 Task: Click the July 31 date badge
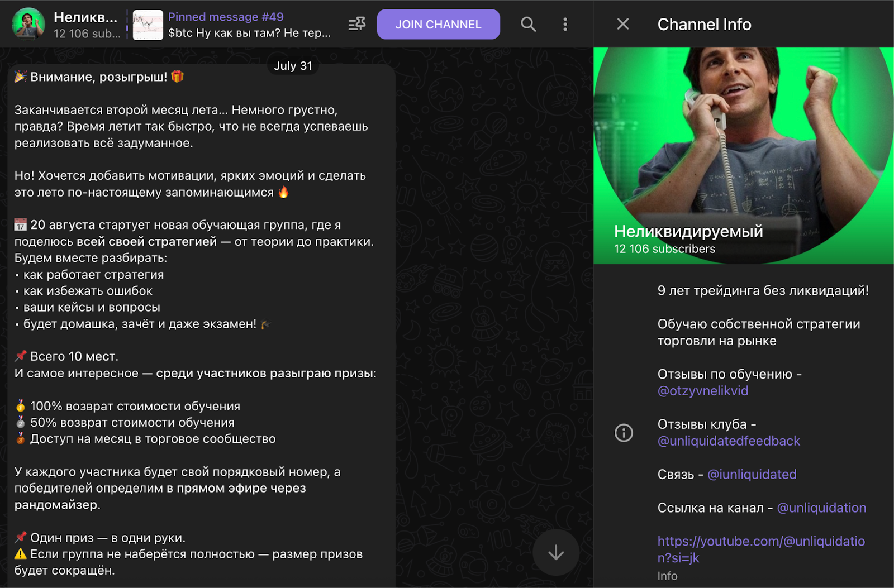pos(293,66)
